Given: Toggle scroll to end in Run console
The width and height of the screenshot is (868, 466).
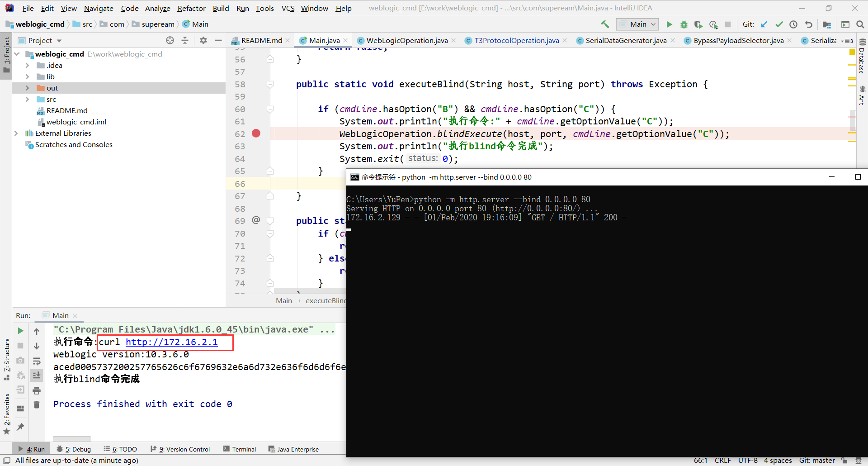Looking at the screenshot, I should (37, 375).
